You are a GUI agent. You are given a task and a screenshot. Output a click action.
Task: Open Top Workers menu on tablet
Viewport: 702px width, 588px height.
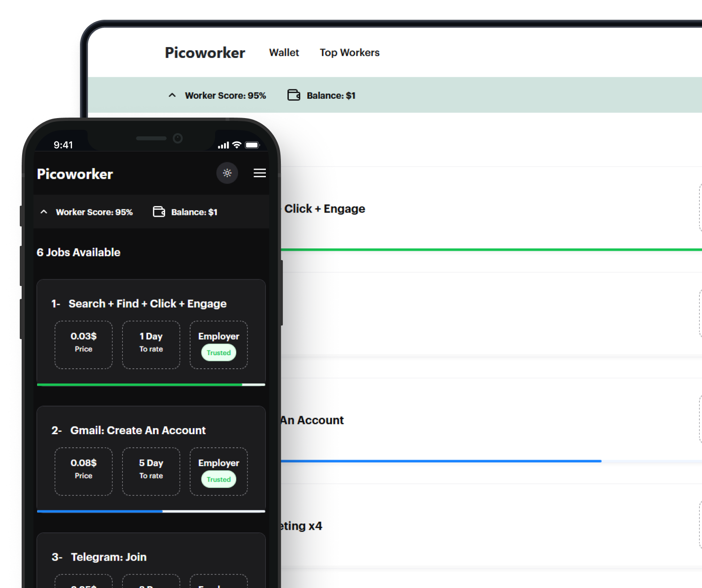[x=350, y=52]
